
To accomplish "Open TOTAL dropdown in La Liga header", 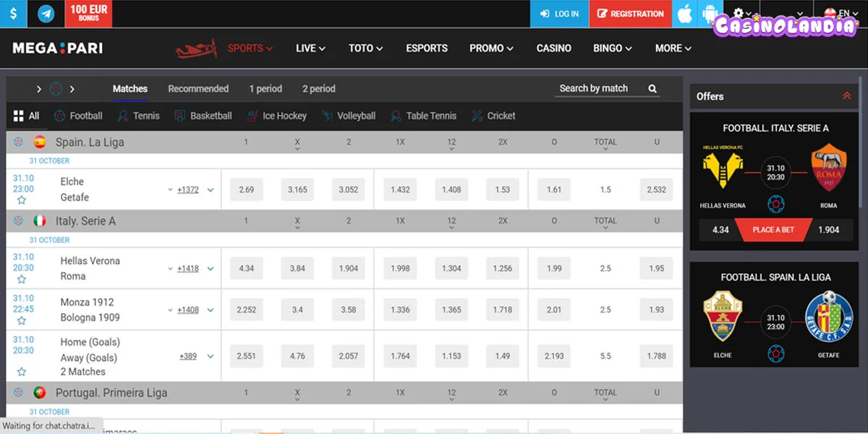I will pyautogui.click(x=605, y=145).
